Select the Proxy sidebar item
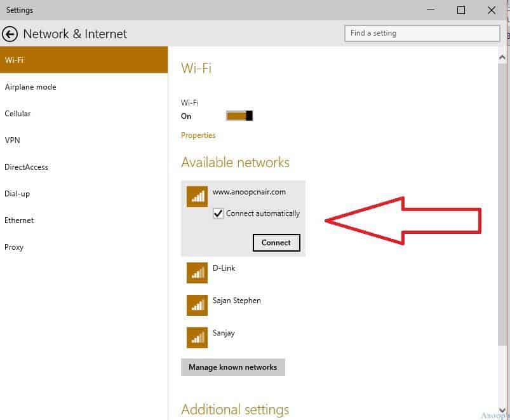The width and height of the screenshot is (510, 420). pyautogui.click(x=14, y=247)
